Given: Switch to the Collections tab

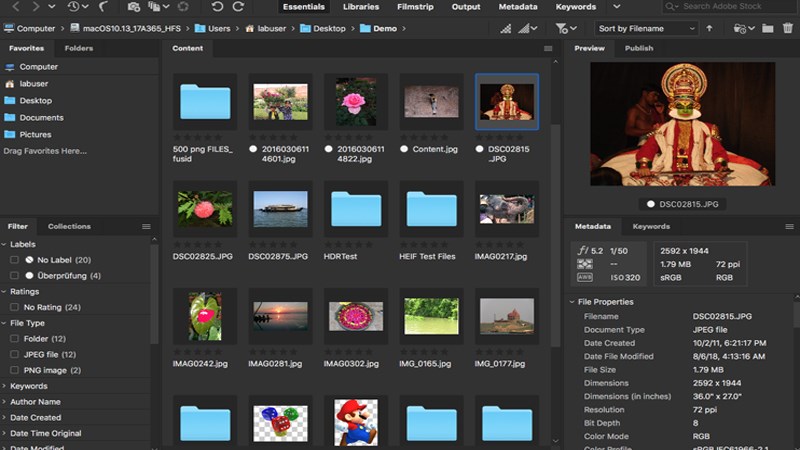Looking at the screenshot, I should click(x=69, y=226).
